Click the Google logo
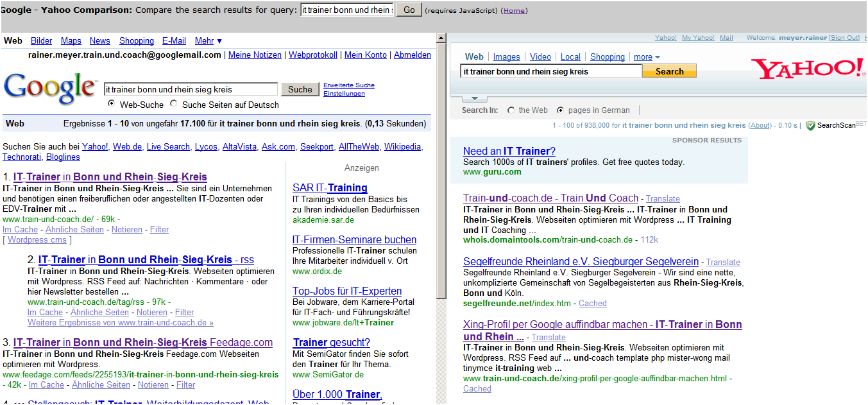 (51, 89)
